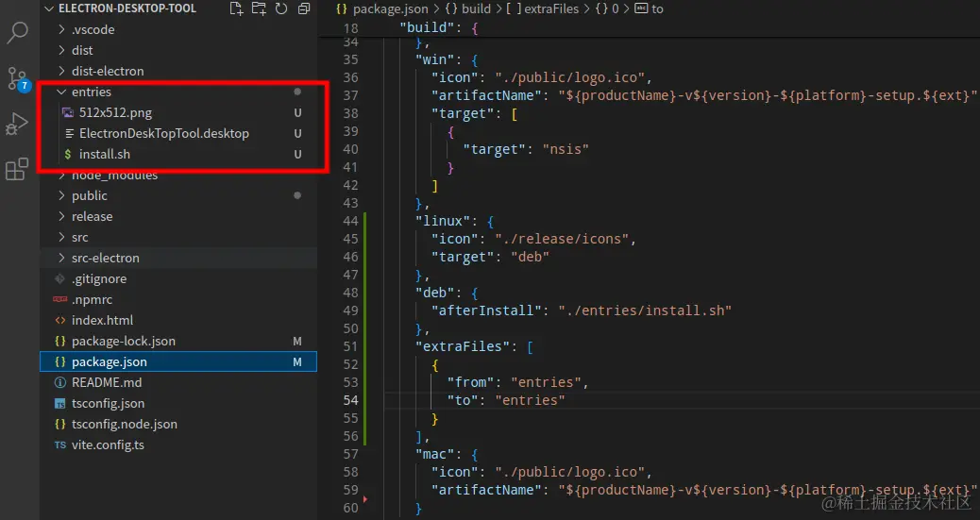Click the "nsis" value on line 40
980x520 pixels.
pos(565,149)
